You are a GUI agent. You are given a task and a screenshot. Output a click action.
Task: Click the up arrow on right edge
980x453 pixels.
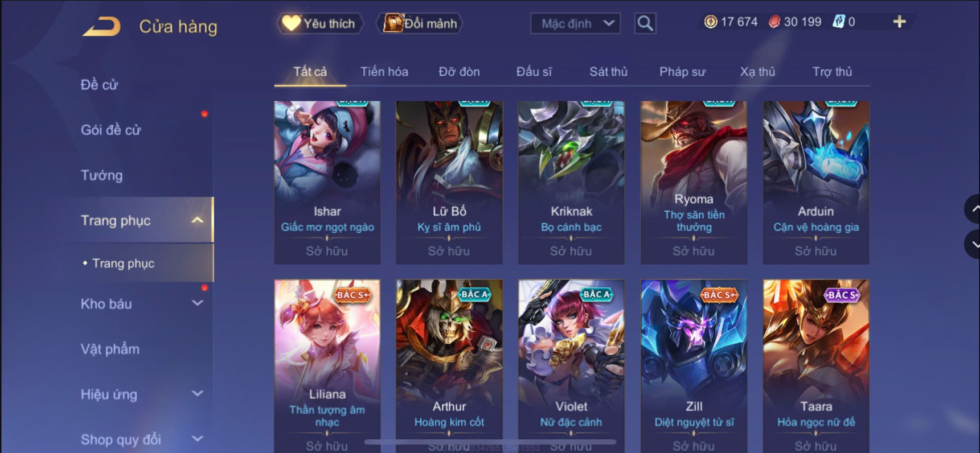(x=974, y=209)
